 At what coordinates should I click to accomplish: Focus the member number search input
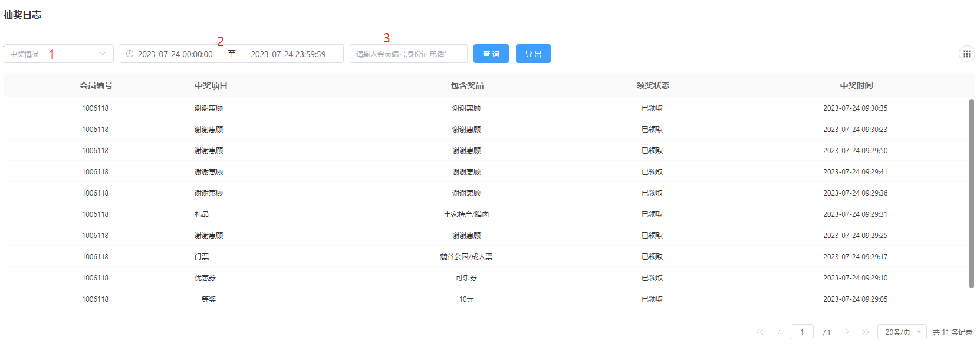point(408,54)
